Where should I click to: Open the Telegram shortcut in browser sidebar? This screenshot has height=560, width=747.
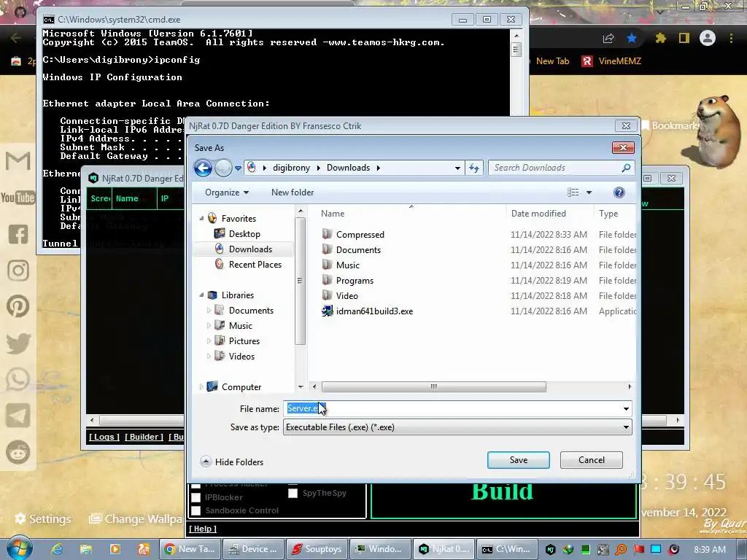(18, 416)
